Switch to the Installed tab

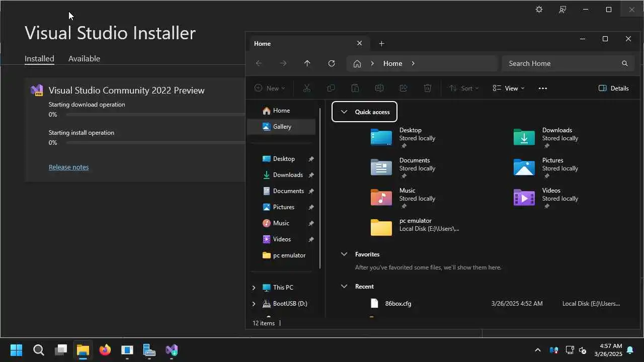(39, 58)
